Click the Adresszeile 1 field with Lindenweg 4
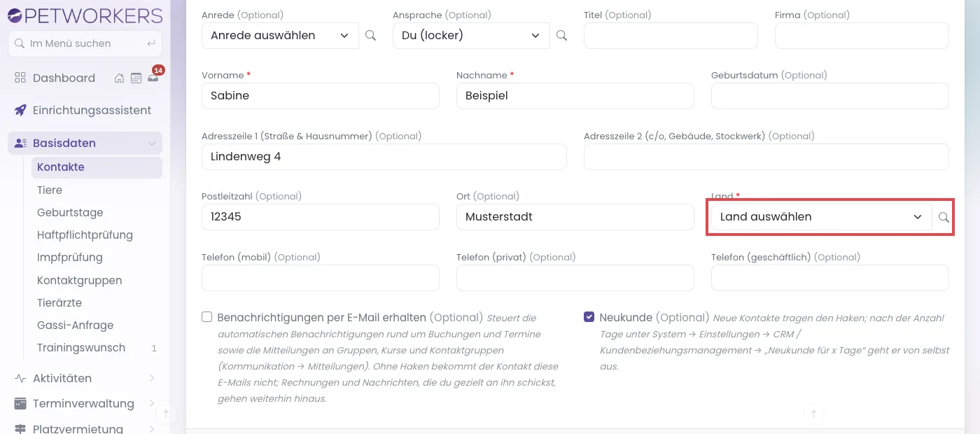This screenshot has height=434, width=980. click(384, 157)
